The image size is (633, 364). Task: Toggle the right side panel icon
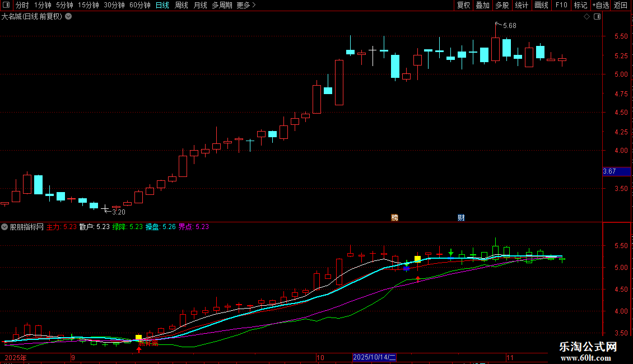coord(597,17)
